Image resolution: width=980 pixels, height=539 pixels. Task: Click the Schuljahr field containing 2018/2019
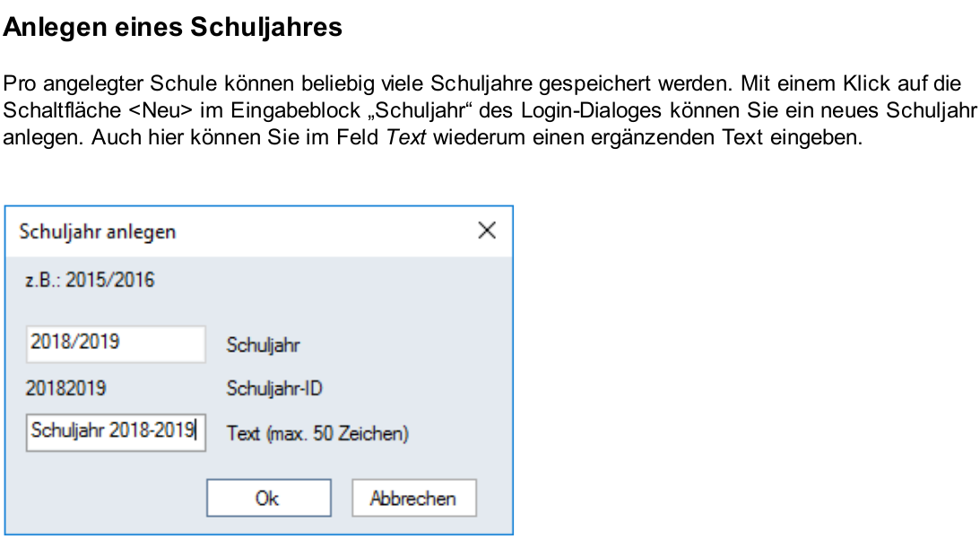tap(116, 343)
